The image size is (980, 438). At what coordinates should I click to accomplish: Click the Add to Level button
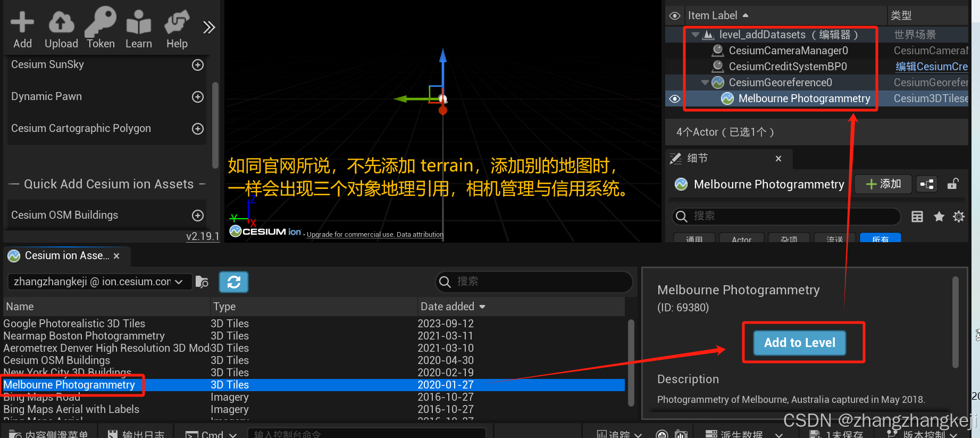pyautogui.click(x=800, y=343)
